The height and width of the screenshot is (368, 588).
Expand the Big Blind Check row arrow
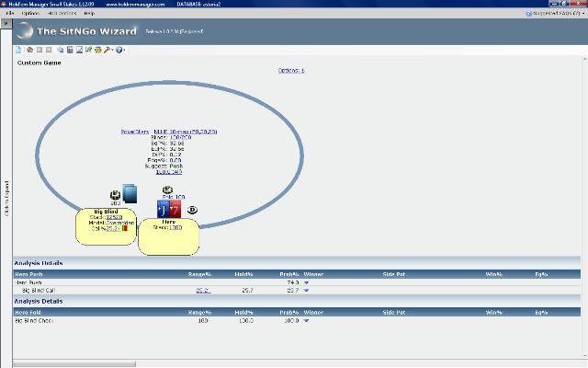[x=306, y=321]
